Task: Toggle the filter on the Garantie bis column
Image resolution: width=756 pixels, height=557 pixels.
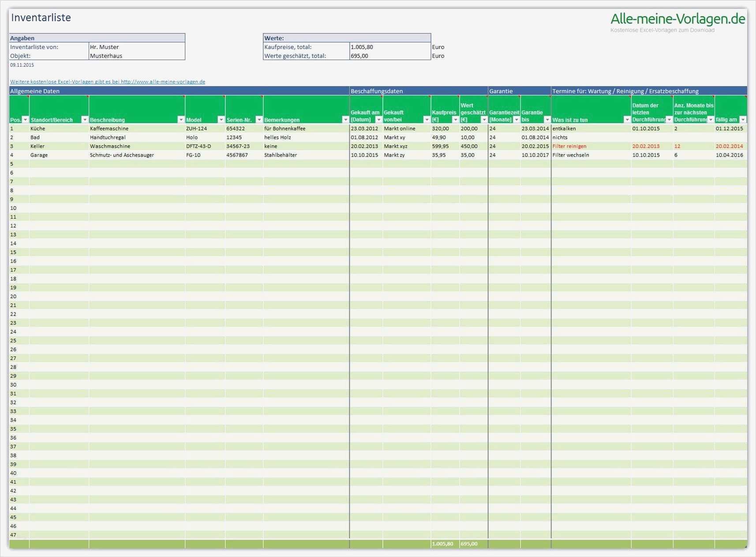Action: tap(547, 119)
